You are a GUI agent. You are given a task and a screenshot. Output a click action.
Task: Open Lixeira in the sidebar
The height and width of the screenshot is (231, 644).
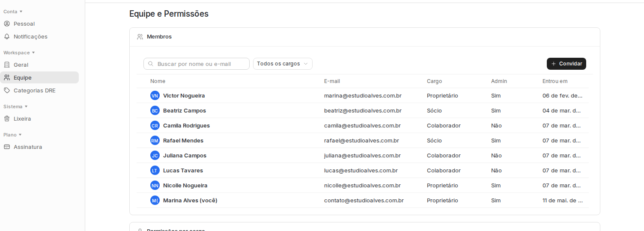pyautogui.click(x=39, y=118)
